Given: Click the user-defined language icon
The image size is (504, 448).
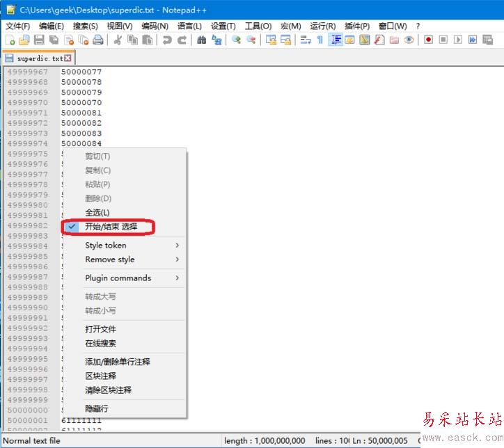Looking at the screenshot, I should pyautogui.click(x=349, y=40).
